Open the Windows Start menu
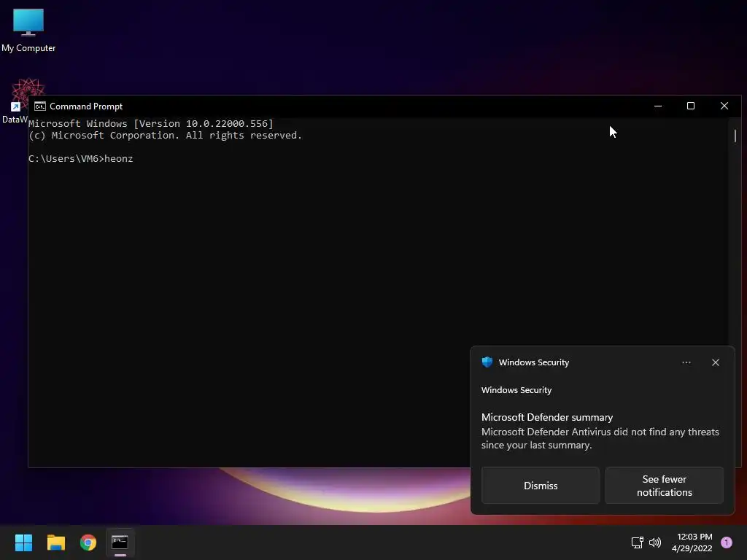Viewport: 747px width, 560px height. pyautogui.click(x=23, y=542)
